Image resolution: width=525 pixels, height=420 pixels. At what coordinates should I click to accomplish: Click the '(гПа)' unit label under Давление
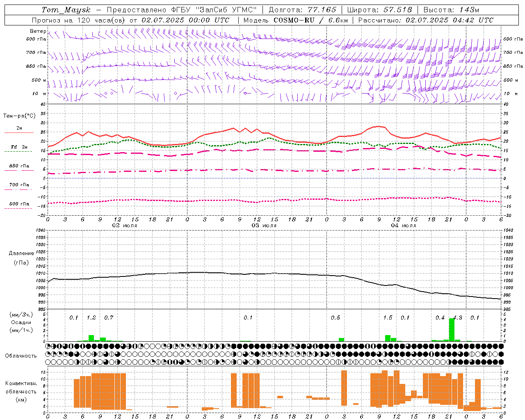[x=21, y=262]
